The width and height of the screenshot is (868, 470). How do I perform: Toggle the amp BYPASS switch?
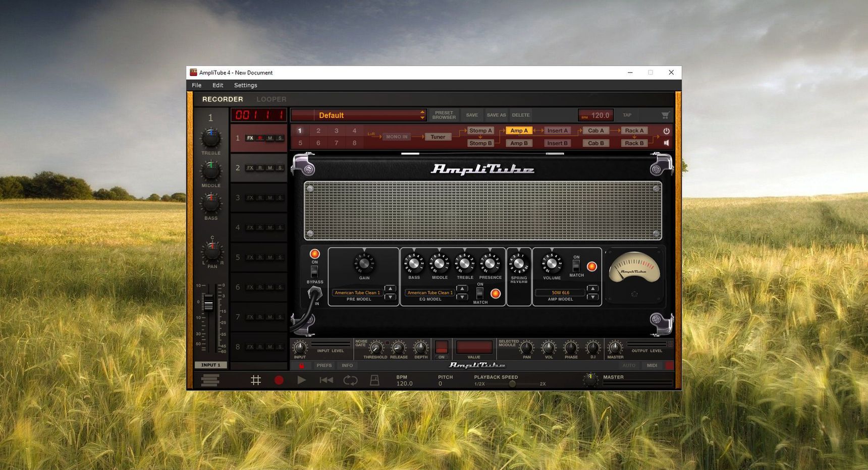(314, 271)
